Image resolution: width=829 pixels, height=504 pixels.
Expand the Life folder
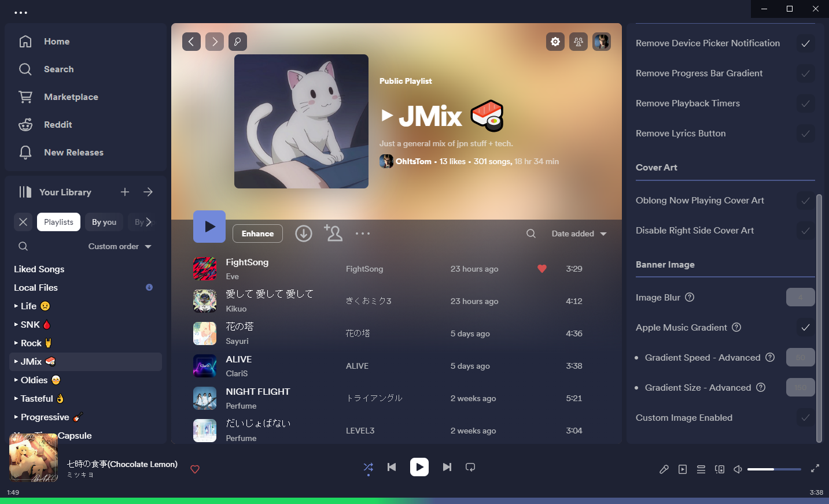(16, 306)
